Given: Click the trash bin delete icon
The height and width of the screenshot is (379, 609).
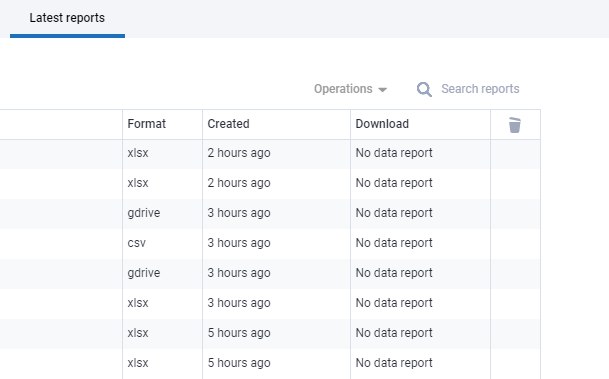Looking at the screenshot, I should click(515, 125).
